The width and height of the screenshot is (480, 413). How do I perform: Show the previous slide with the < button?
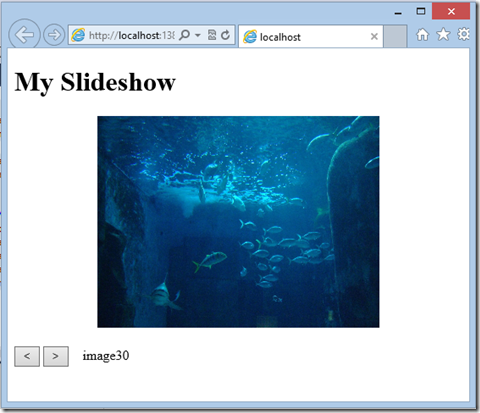coord(27,356)
